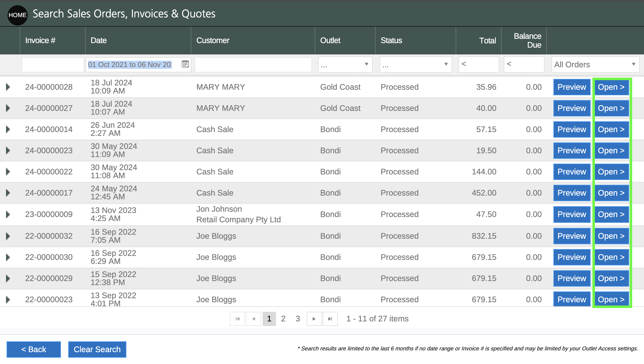
Task: Open invoice 22-00000029
Action: point(611,278)
